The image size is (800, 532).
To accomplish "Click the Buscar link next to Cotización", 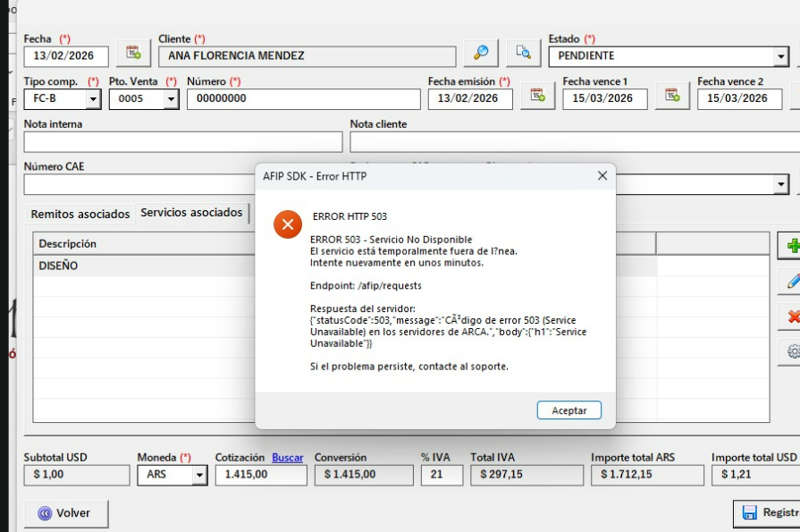I will tap(288, 457).
